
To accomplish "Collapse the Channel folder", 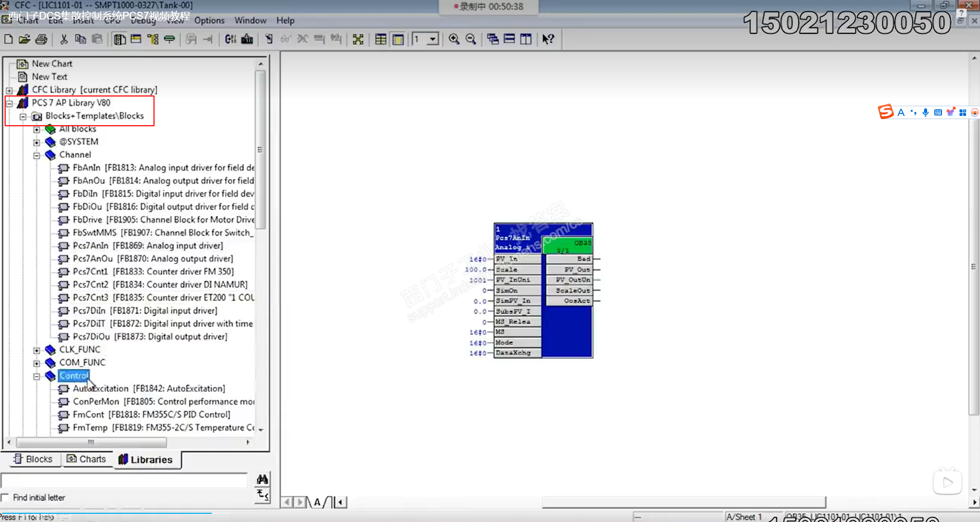I will [x=36, y=156].
